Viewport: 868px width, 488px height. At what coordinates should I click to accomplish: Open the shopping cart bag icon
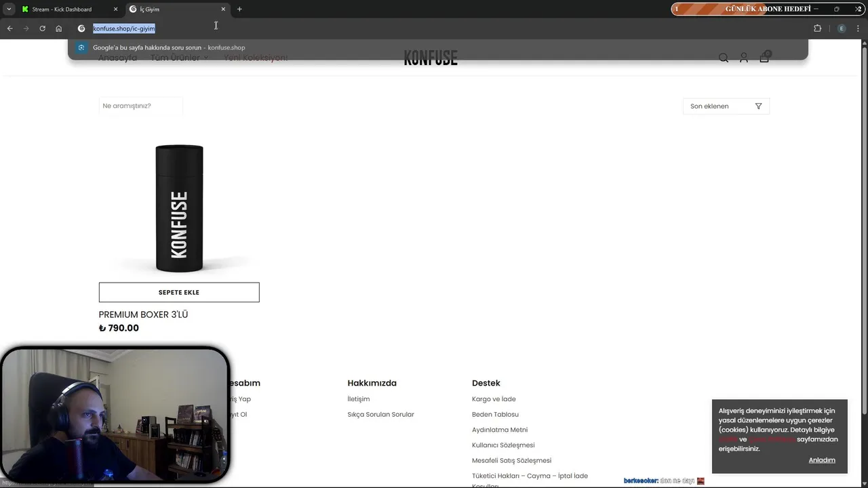pyautogui.click(x=764, y=58)
